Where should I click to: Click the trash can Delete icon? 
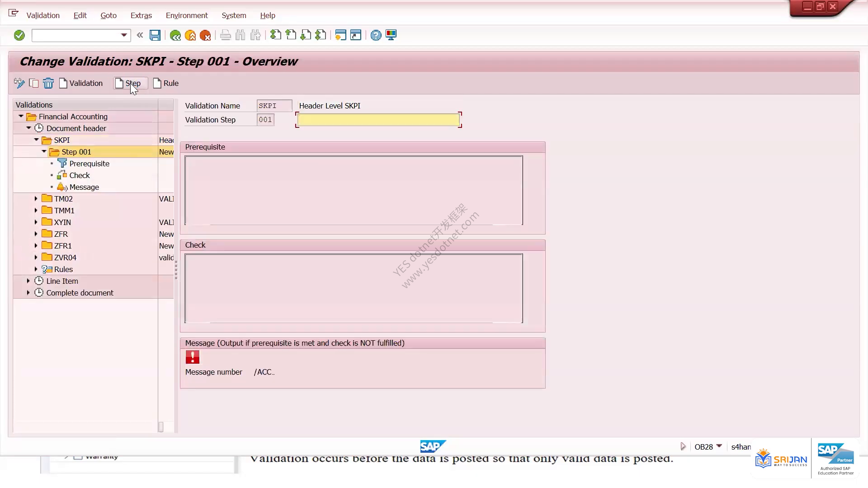(x=48, y=83)
